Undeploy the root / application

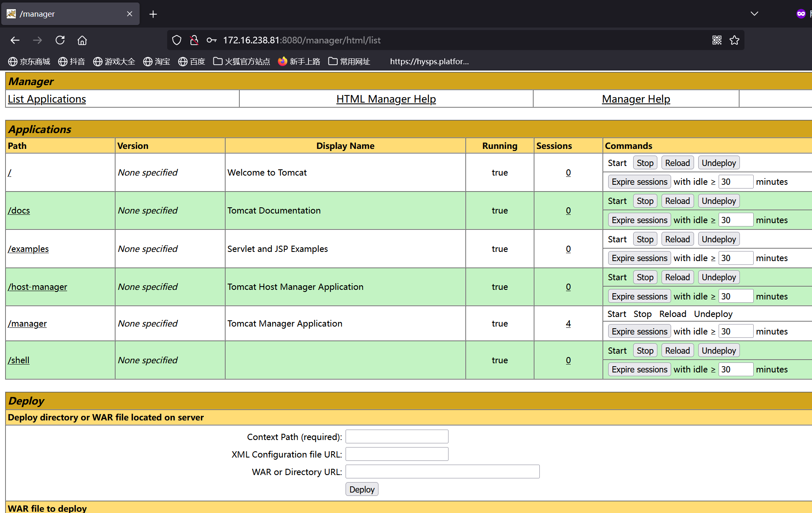pos(719,163)
